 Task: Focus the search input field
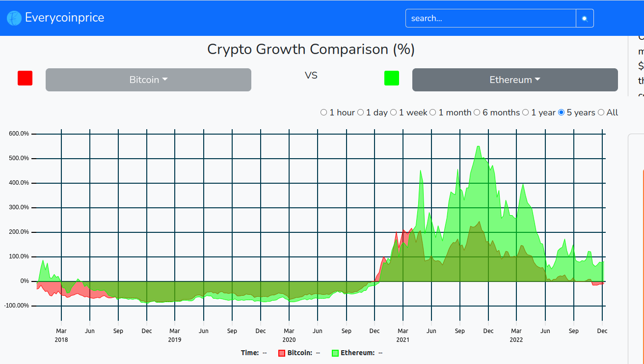pyautogui.click(x=491, y=18)
